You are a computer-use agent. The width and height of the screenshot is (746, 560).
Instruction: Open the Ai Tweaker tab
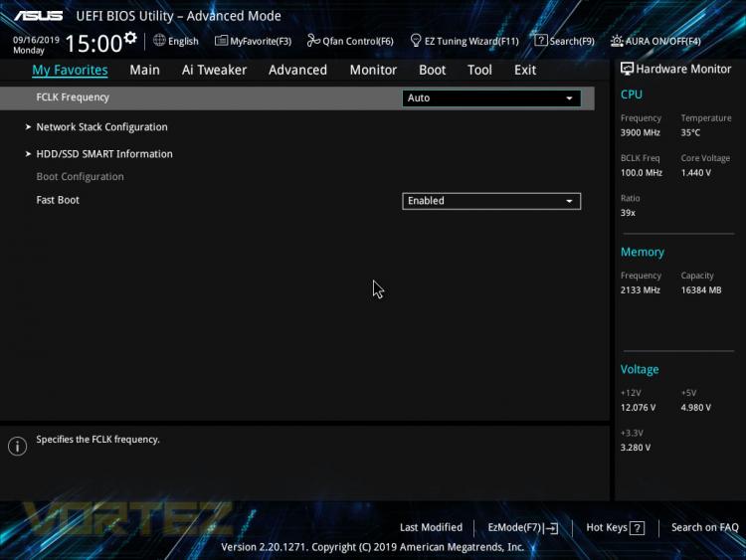[x=214, y=70]
